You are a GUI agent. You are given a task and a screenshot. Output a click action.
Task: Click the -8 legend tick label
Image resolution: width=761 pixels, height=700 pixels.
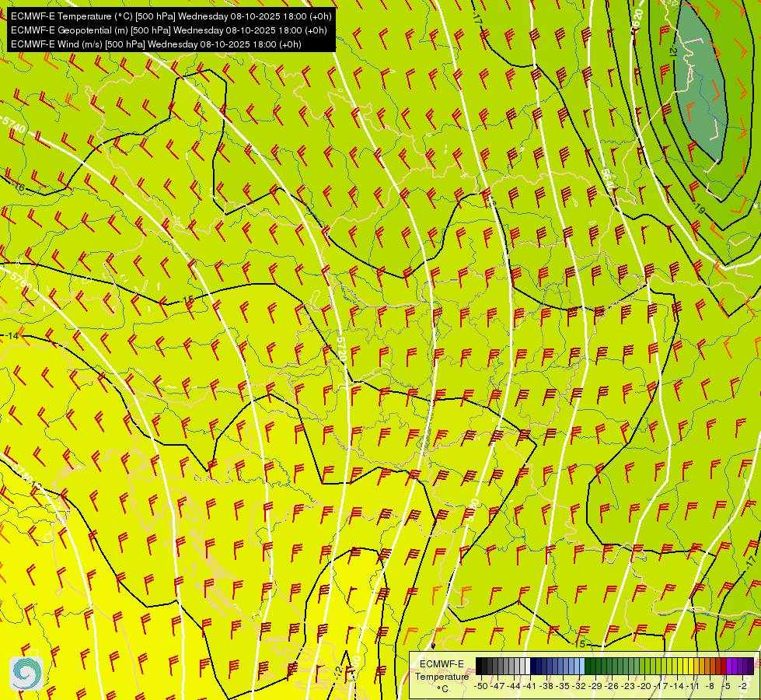click(710, 686)
